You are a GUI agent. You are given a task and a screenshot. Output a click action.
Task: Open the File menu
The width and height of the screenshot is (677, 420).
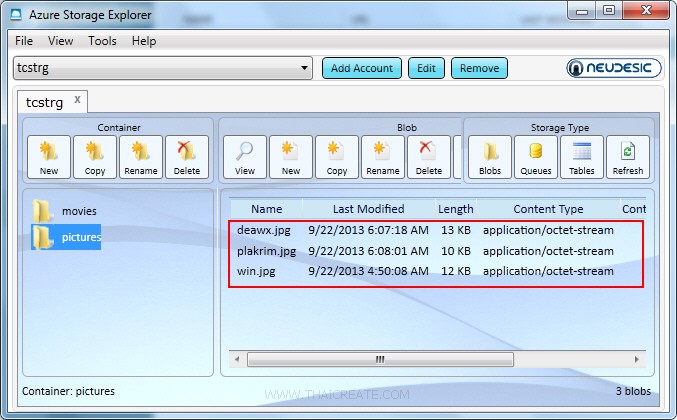[24, 41]
